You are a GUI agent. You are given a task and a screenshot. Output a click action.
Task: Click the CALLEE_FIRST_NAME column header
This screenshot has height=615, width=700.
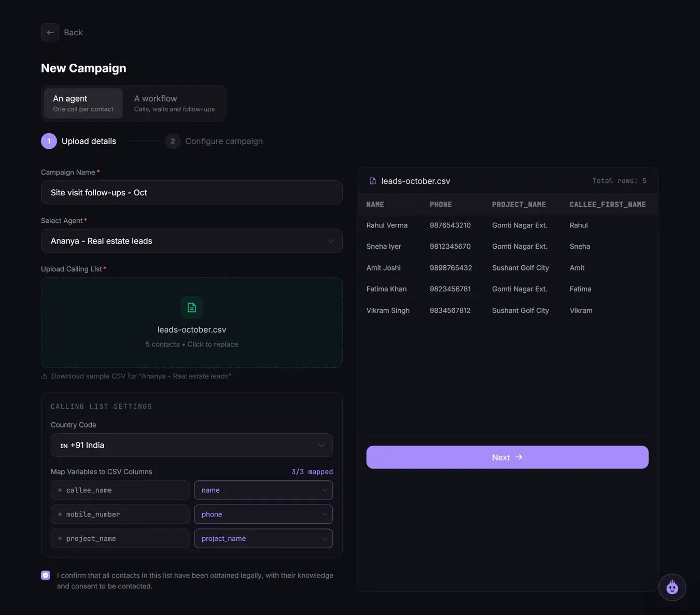coord(608,205)
